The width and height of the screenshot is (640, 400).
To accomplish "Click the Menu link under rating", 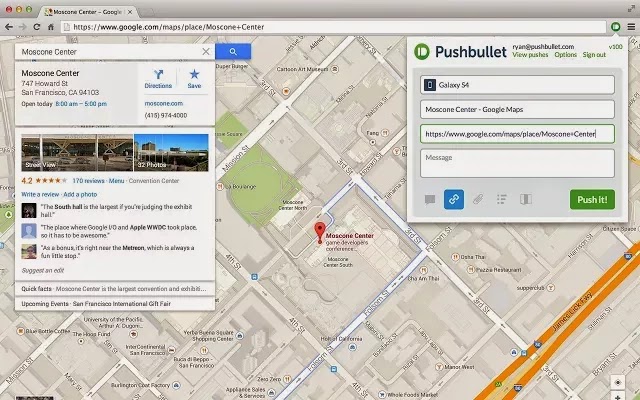I will click(x=116, y=181).
